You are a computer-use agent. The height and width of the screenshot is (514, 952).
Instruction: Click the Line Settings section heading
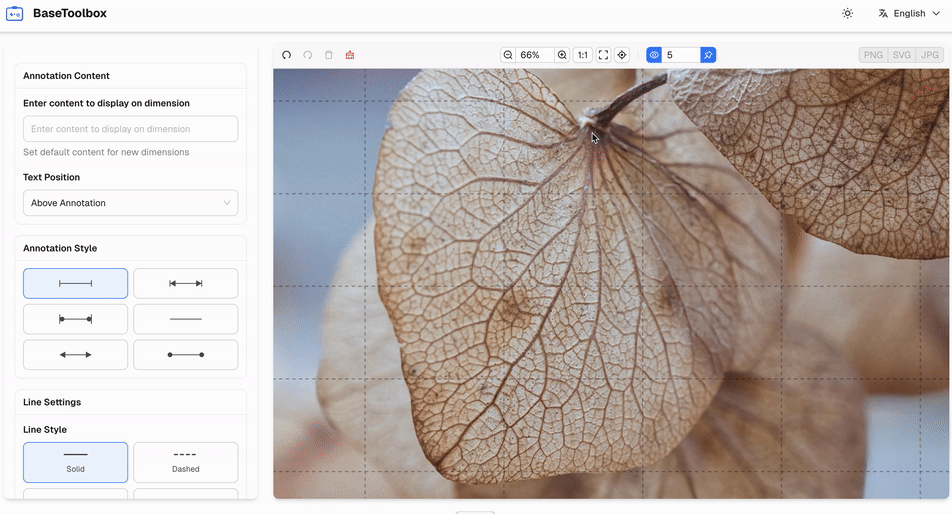(52, 402)
